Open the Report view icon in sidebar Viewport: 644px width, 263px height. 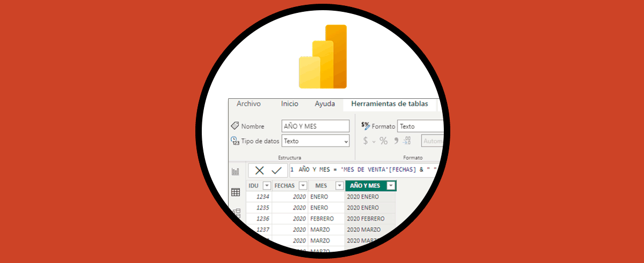click(236, 172)
